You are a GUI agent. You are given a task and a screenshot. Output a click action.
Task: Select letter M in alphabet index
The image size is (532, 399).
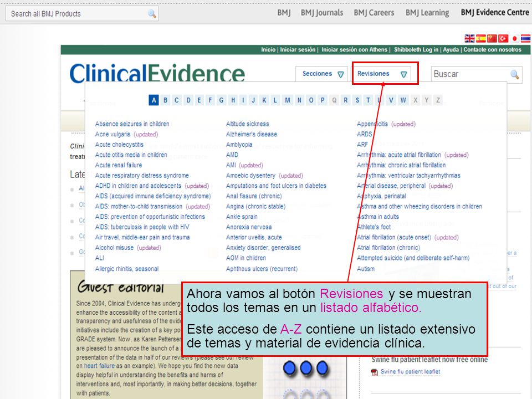coord(288,100)
